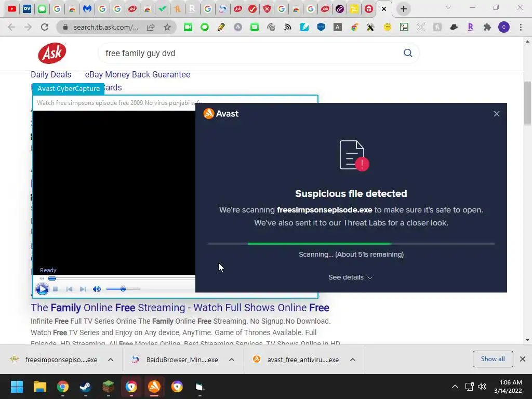
Task: Open the blue OV tab
Action: [x=27, y=9]
